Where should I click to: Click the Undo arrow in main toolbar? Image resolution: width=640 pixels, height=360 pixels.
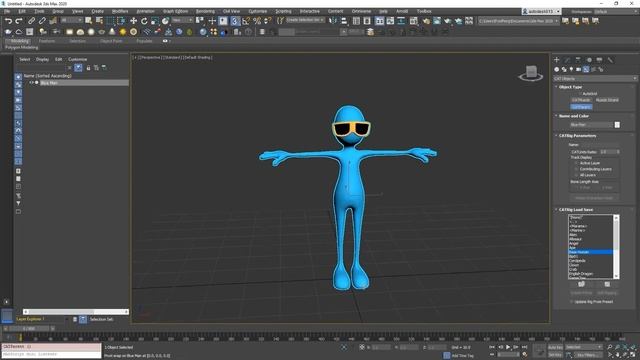(8, 21)
